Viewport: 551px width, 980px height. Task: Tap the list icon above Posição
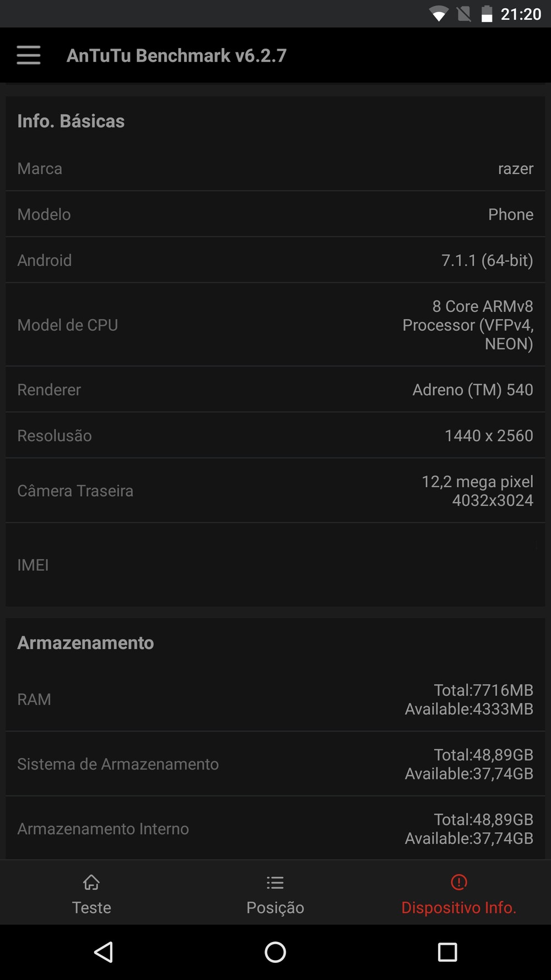275,882
